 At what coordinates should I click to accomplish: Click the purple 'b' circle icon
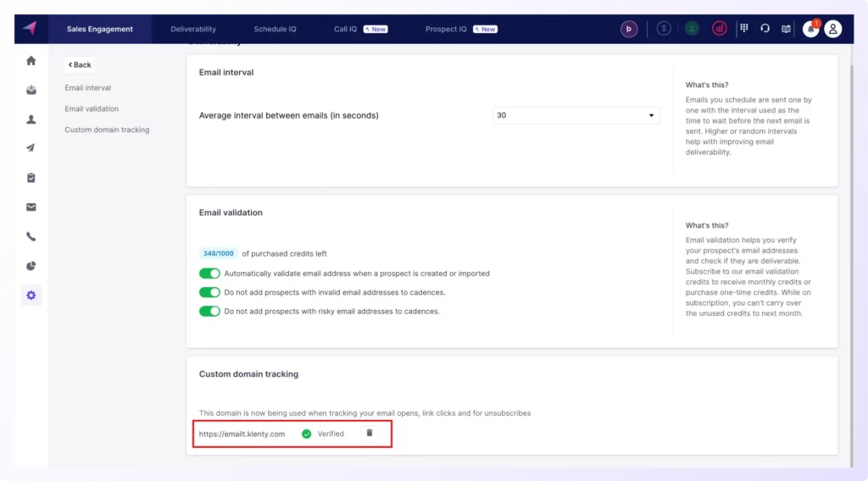click(x=628, y=29)
